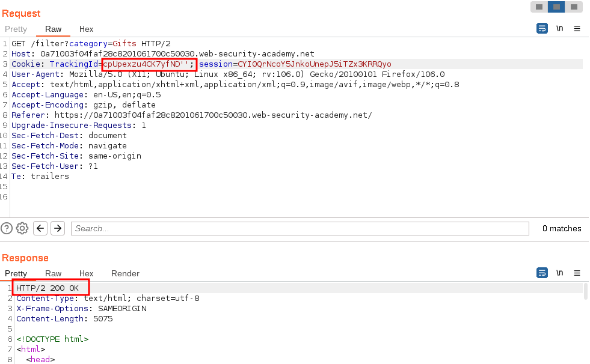Click the GET /filter request line
Screen dimensions: 590x364
pyautogui.click(x=91, y=44)
